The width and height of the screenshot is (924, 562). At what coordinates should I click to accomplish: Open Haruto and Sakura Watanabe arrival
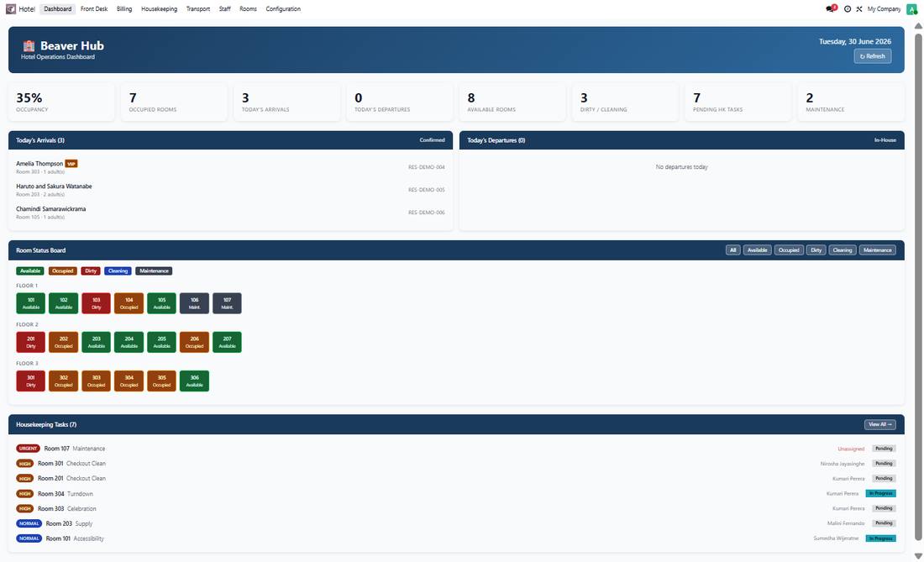pyautogui.click(x=230, y=190)
